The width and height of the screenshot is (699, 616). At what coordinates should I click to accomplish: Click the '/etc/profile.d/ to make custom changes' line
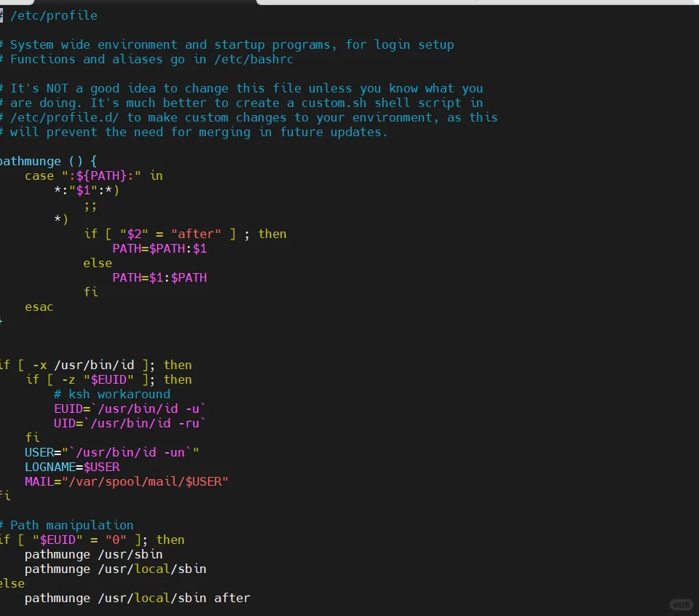249,118
